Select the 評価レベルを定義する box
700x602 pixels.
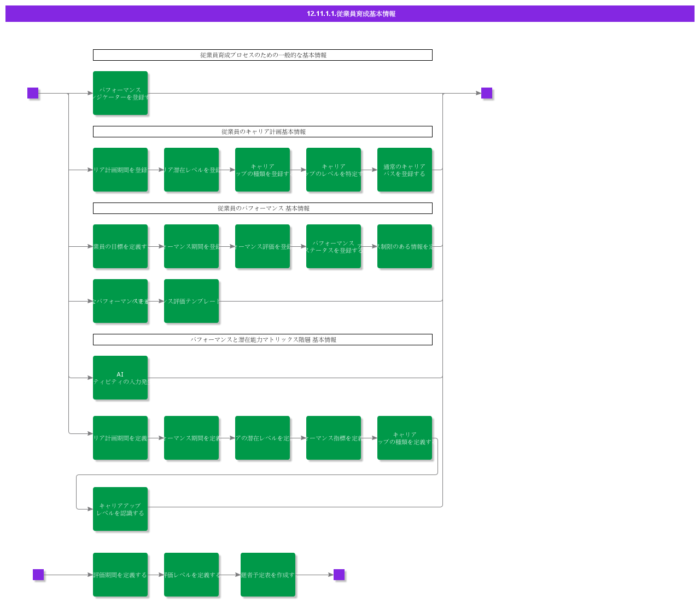[x=191, y=575]
